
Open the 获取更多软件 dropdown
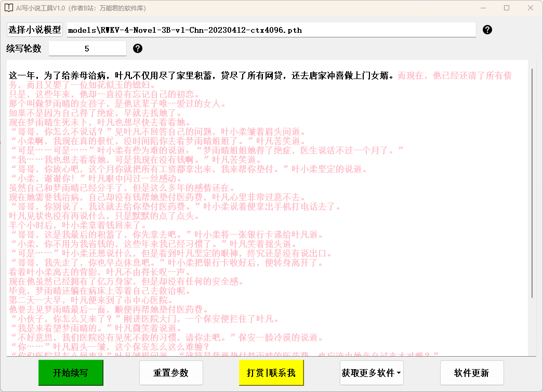coord(372,373)
